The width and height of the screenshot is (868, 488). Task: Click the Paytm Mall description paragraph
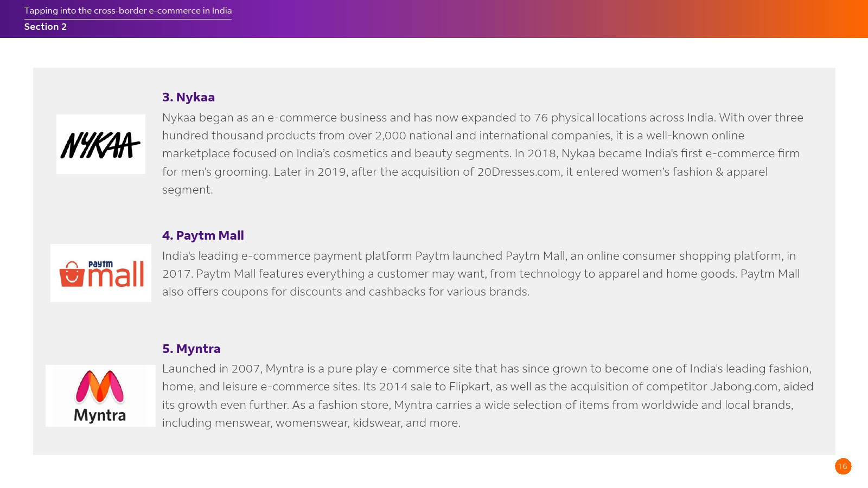tap(481, 274)
